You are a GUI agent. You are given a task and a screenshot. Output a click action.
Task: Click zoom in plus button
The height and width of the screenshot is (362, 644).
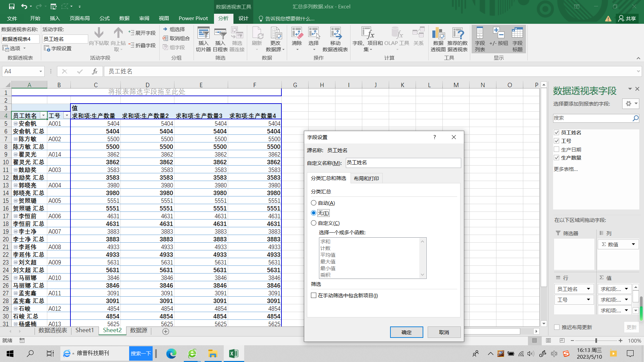621,341
